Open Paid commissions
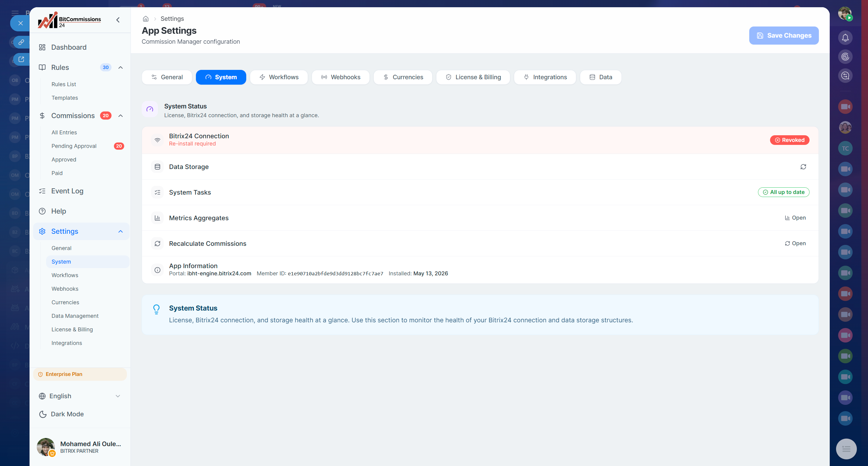Screen dimensions: 868x466 pyautogui.click(x=57, y=173)
